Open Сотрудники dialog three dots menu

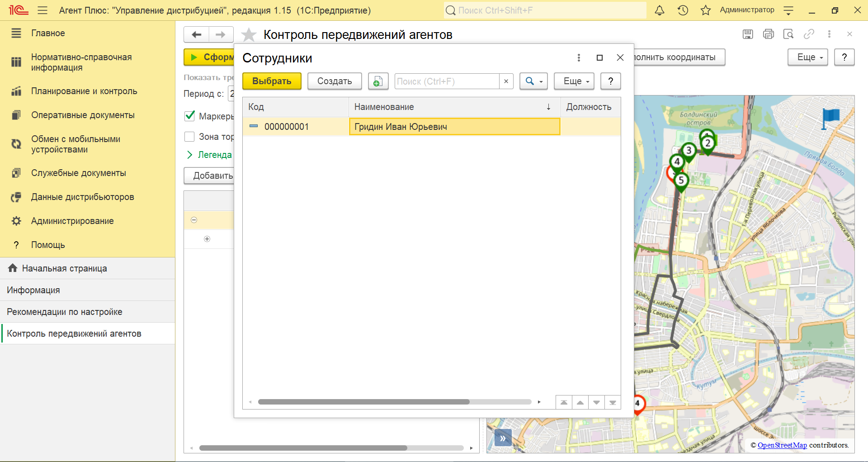point(579,57)
